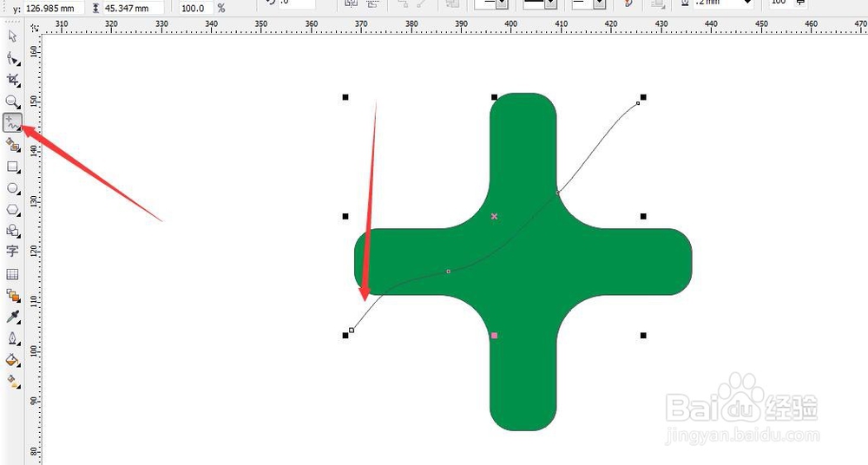Select the Pick tool arrow
This screenshot has width=868, height=465.
pos(12,36)
